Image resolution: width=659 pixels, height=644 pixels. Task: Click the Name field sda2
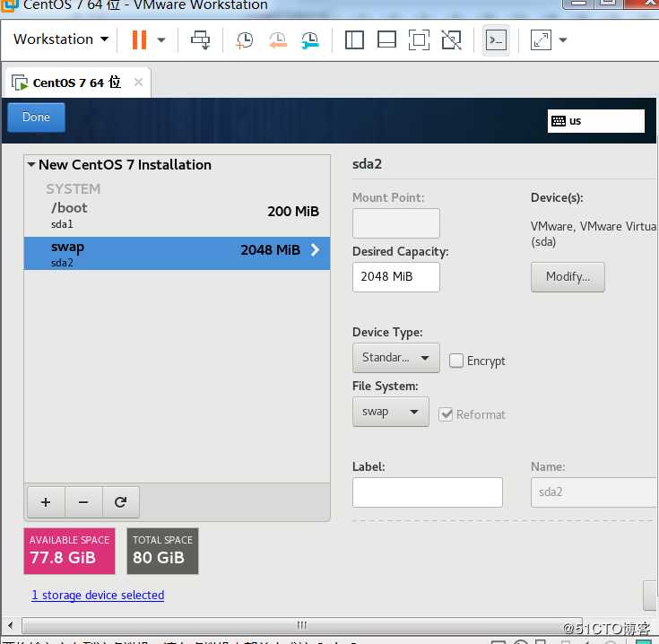(594, 492)
